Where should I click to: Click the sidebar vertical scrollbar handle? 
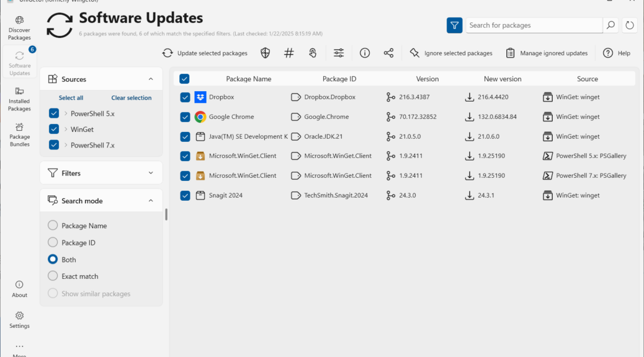tap(166, 214)
